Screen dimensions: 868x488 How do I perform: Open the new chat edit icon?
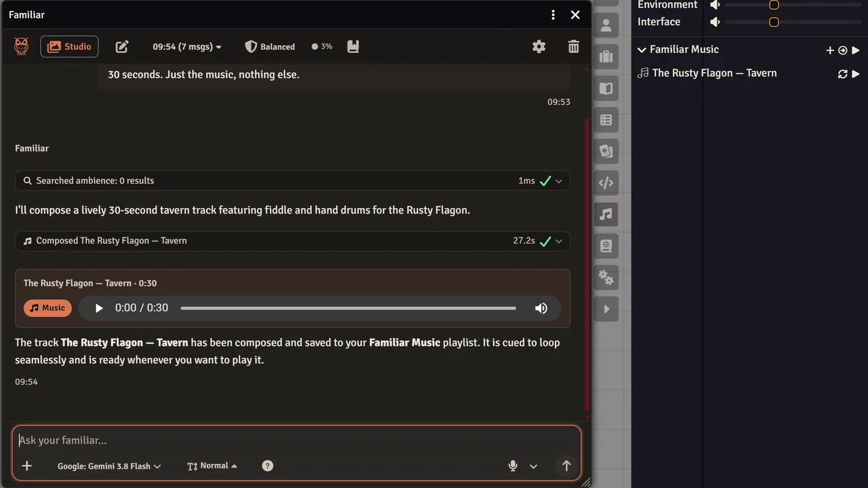(122, 47)
